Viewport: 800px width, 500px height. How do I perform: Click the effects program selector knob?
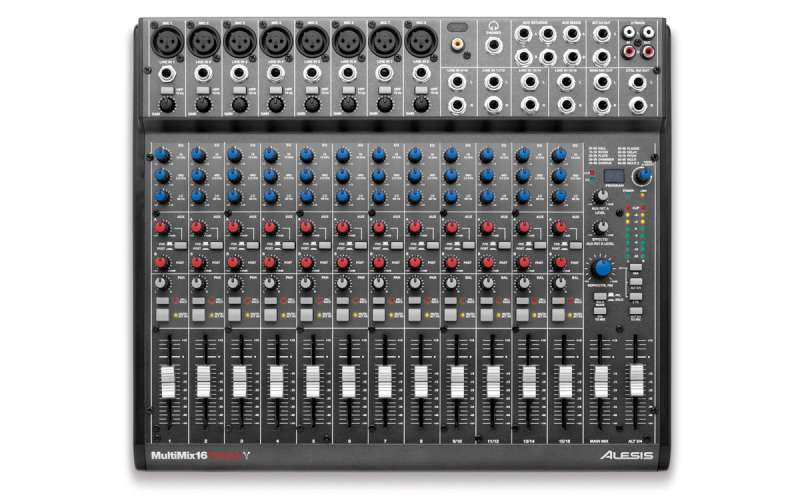point(645,175)
